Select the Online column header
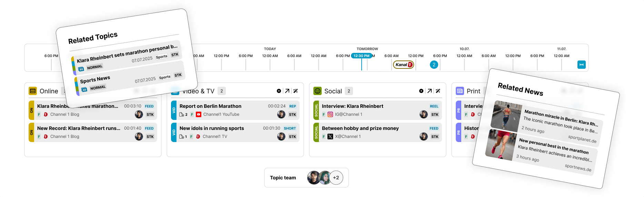 coord(49,91)
